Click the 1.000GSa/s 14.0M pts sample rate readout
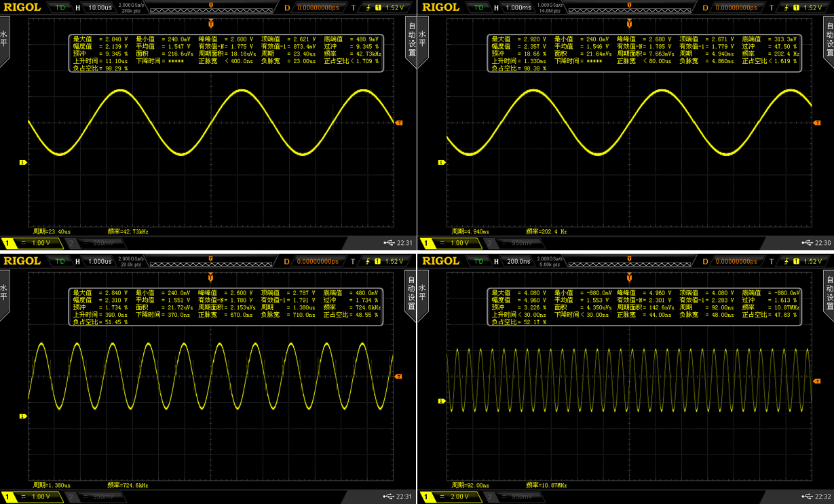 pos(549,7)
